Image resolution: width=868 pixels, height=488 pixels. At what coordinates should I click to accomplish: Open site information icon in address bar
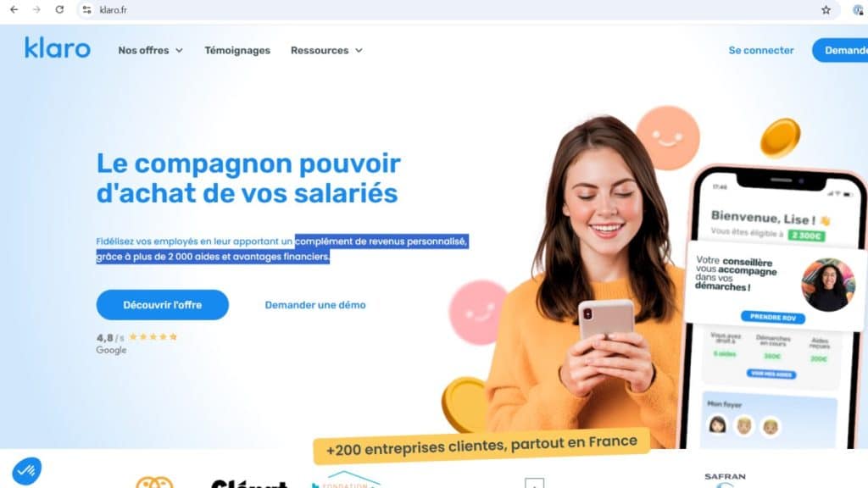point(87,9)
